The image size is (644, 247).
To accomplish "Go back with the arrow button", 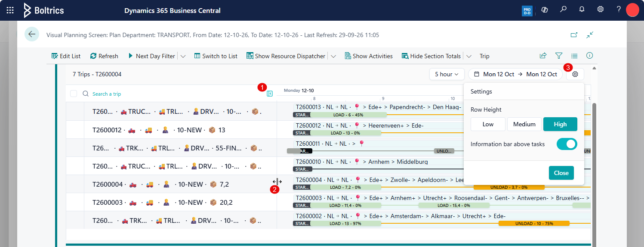I will (32, 34).
